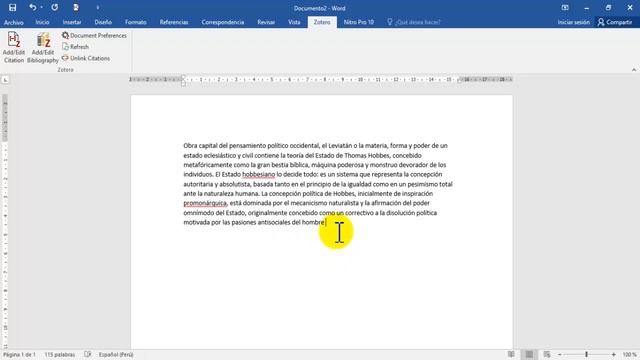Click the new document icon in quick access
Image resolution: width=640 pixels, height=360 pixels.
tap(76, 7)
